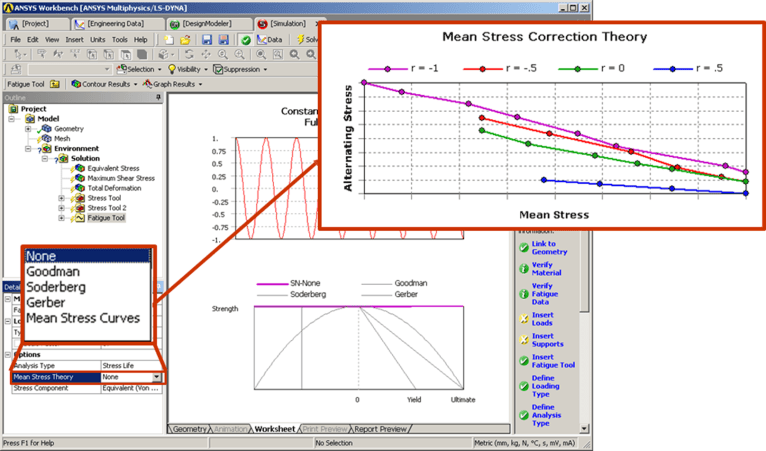
Task: Choose Goodman from the dropdown list
Action: pyautogui.click(x=53, y=272)
